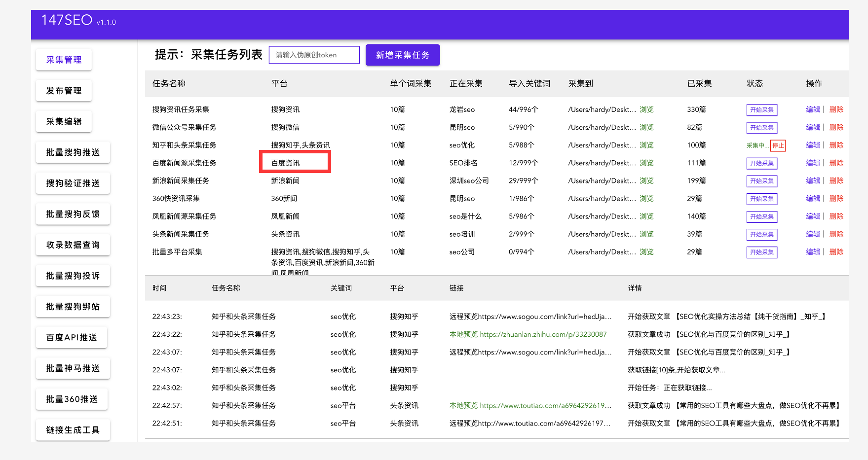This screenshot has height=460, width=868.
Task: Focus the 伪原创 token input field
Action: click(314, 55)
